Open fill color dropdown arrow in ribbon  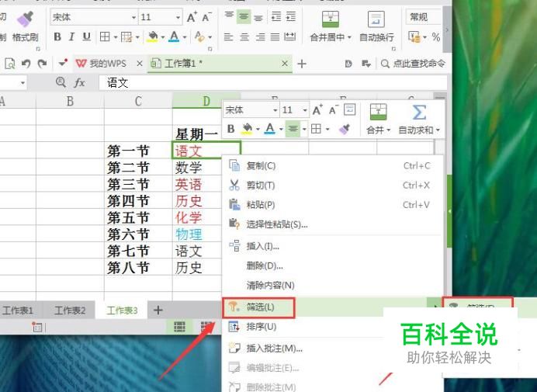[x=163, y=37]
